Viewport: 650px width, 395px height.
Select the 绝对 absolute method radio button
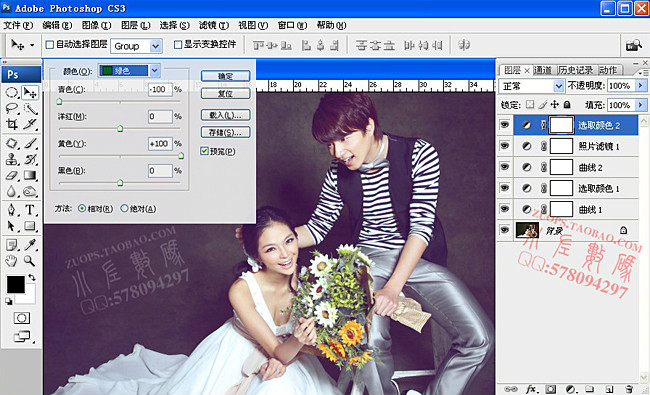124,208
